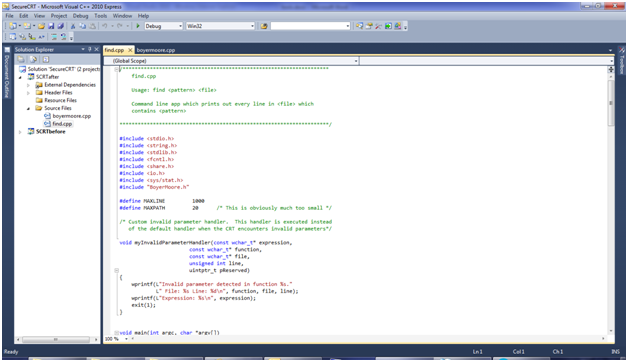This screenshot has width=628, height=362.
Task: Open the Debug menu
Action: [81, 16]
